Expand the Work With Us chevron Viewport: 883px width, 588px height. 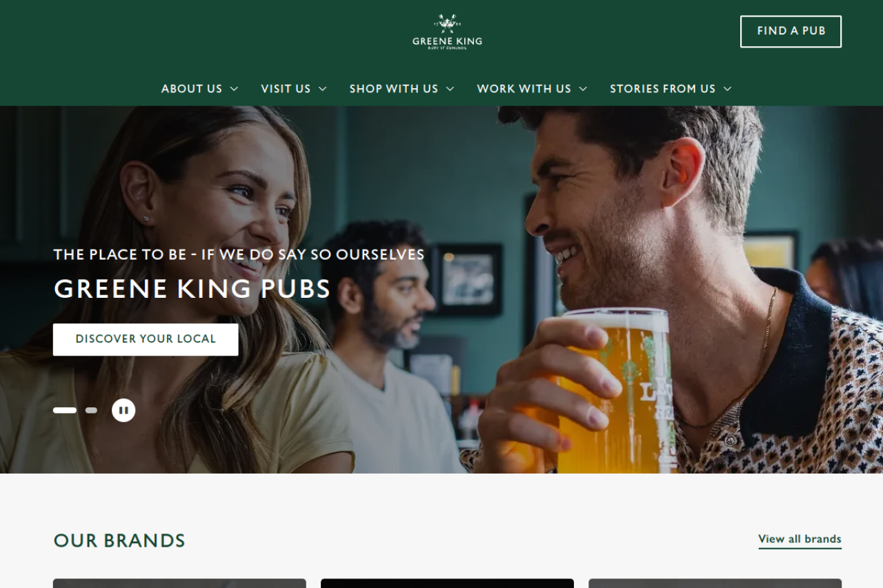[583, 89]
